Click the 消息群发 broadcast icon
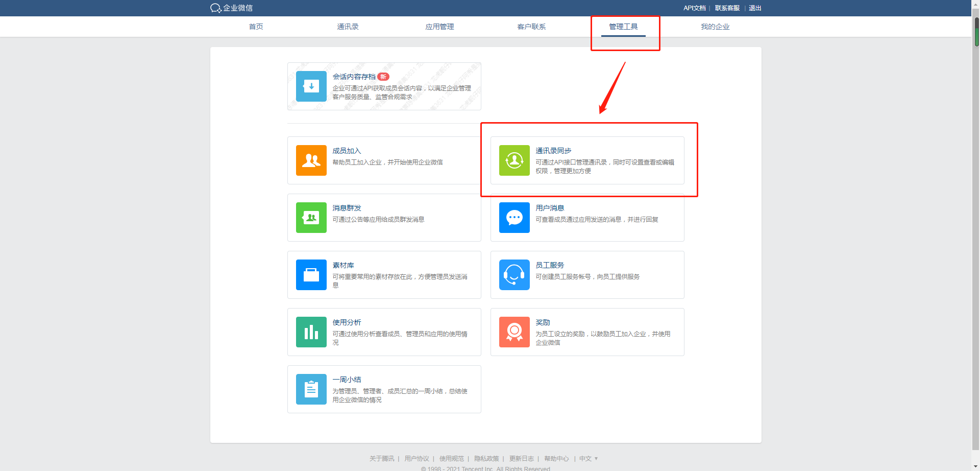This screenshot has width=980, height=471. tap(311, 217)
